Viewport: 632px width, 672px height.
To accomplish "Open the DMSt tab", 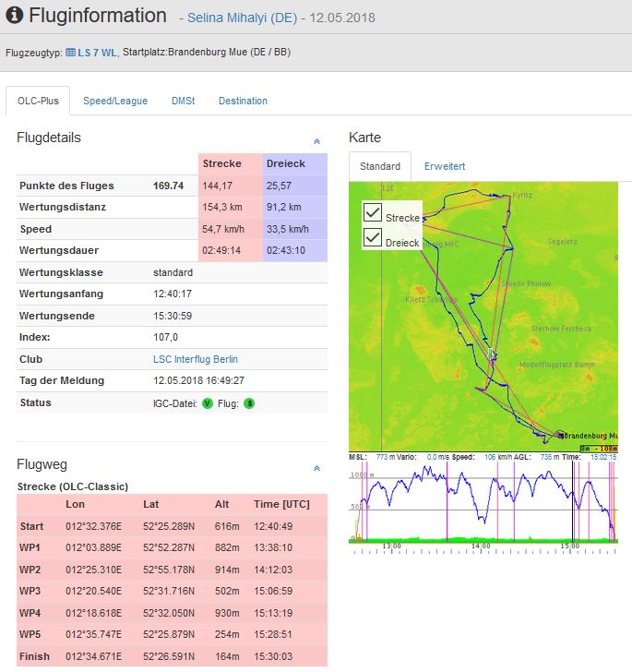I will click(x=183, y=101).
